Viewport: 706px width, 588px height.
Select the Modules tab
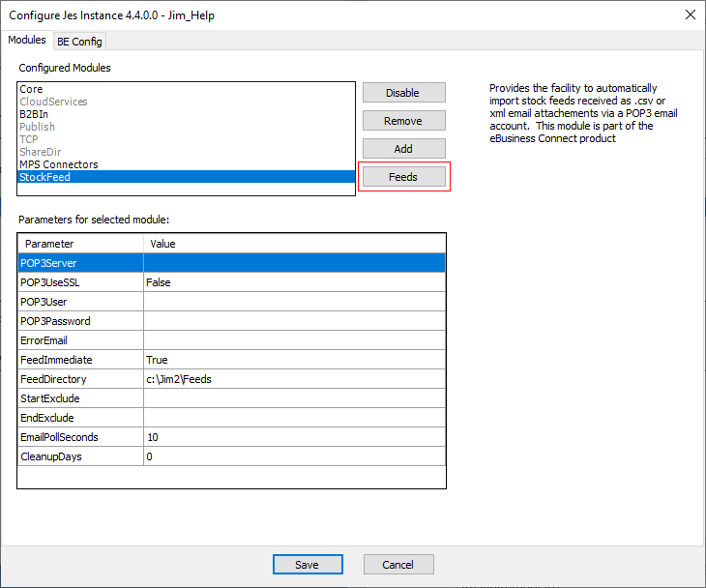(x=27, y=41)
